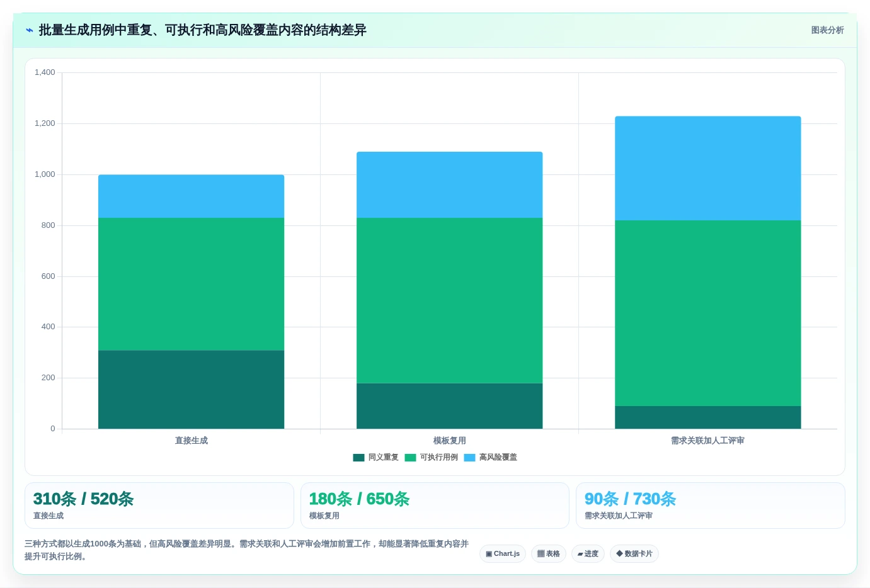The width and height of the screenshot is (870, 588).
Task: Click dark teal segment of 需求关联加人工评审 bar
Action: click(708, 417)
